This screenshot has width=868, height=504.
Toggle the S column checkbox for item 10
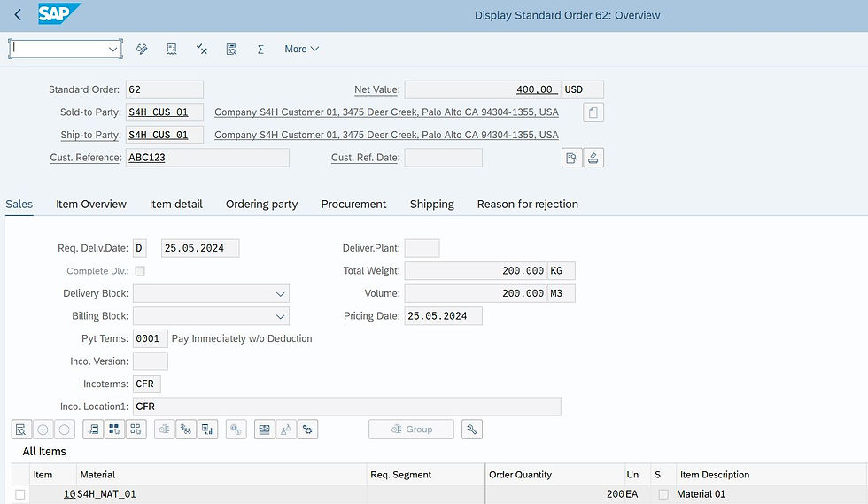coord(663,494)
